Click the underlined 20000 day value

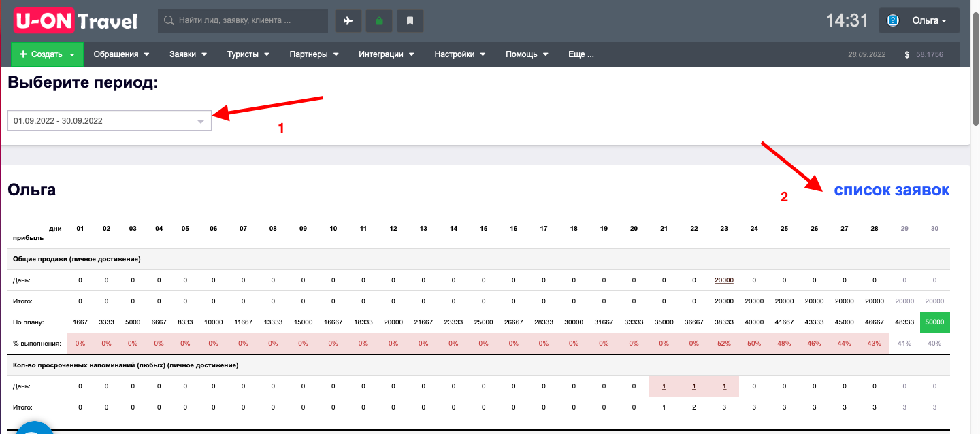(724, 280)
